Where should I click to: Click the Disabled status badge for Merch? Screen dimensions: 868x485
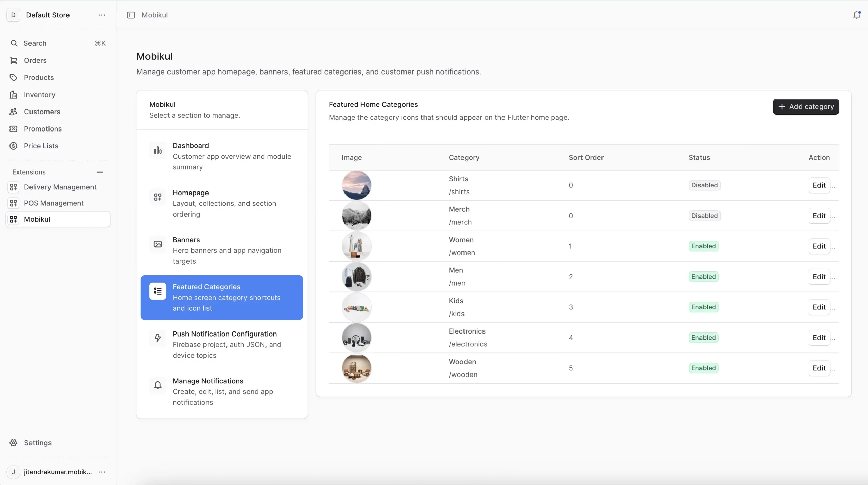tap(704, 216)
